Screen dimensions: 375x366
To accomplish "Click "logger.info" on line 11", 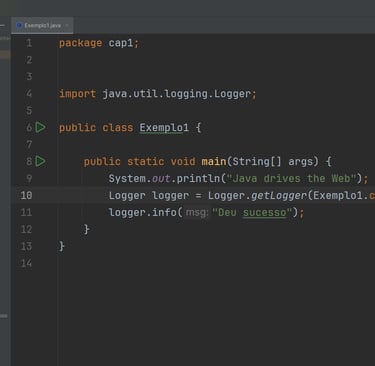I will click(142, 212).
